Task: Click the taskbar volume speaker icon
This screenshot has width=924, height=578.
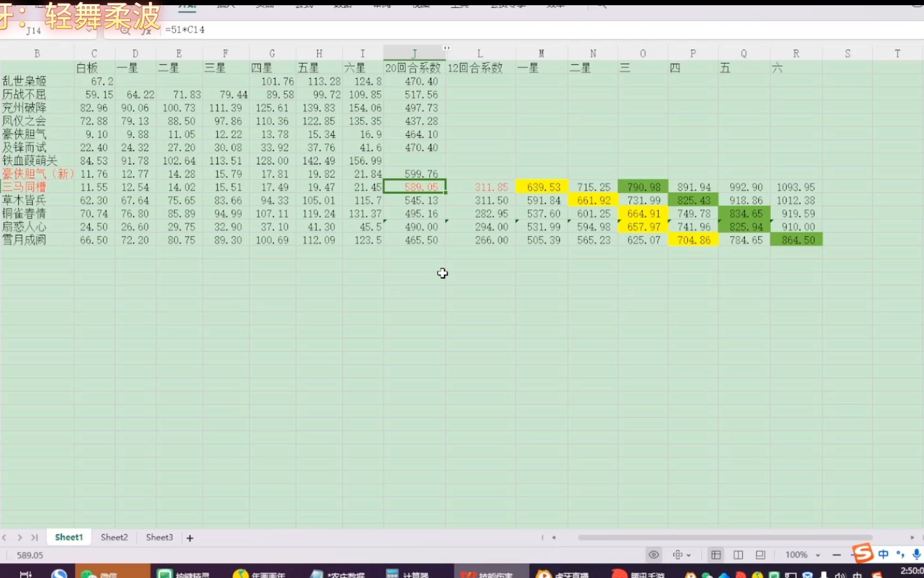Action: [x=839, y=575]
